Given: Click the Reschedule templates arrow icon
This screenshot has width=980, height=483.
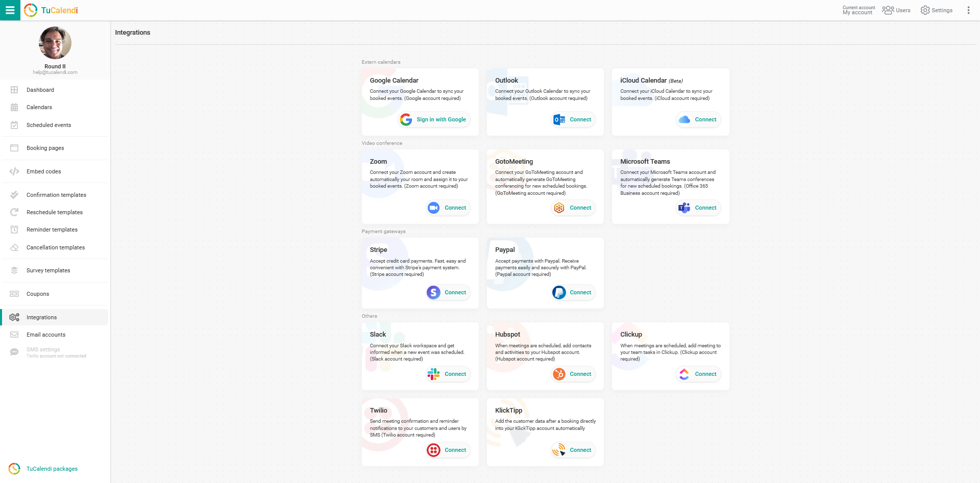Looking at the screenshot, I should click(x=14, y=212).
